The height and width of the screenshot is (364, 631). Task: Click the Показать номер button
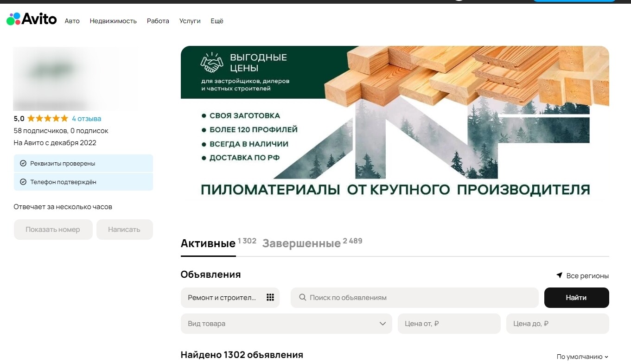[x=53, y=230]
